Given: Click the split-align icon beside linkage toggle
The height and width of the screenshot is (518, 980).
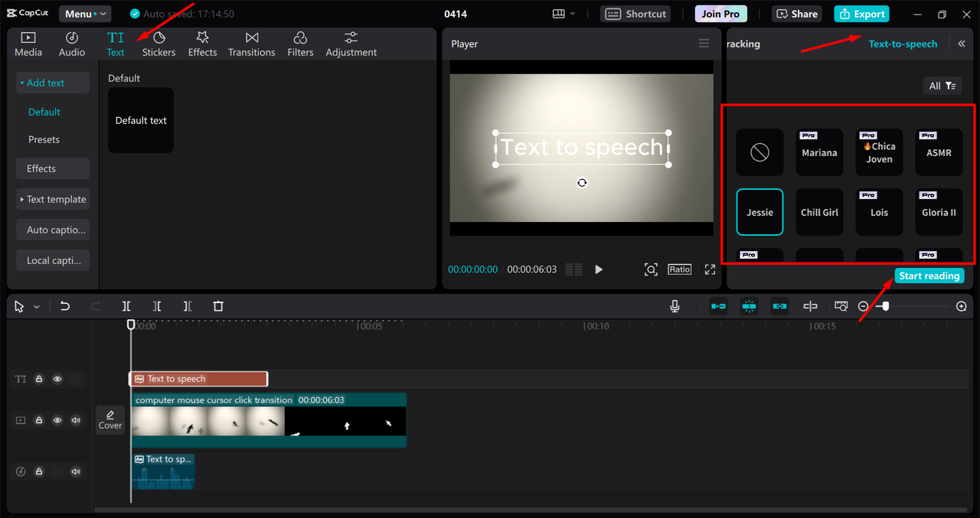Looking at the screenshot, I should 810,306.
